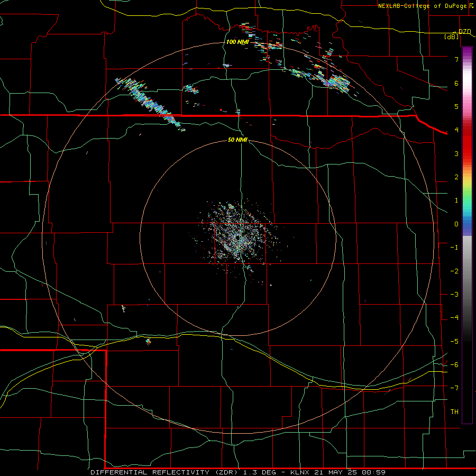Click the 100 NMI range ring label
Image resolution: width=476 pixels, height=476 pixels.
click(x=237, y=42)
